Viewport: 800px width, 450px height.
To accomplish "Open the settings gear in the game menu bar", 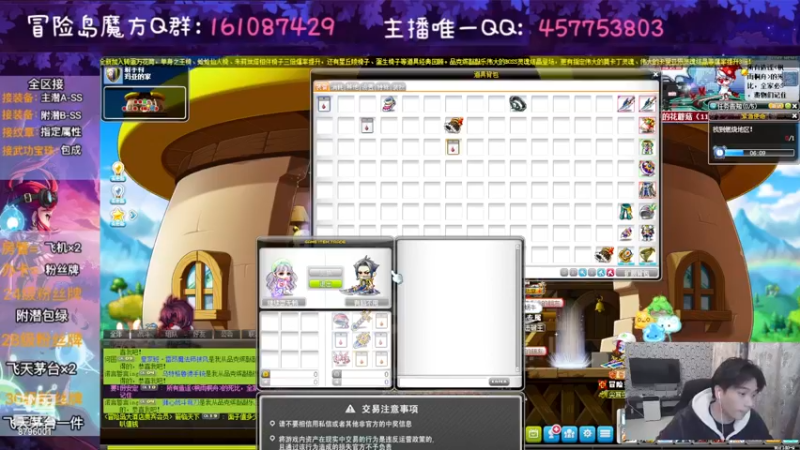I will [587, 434].
